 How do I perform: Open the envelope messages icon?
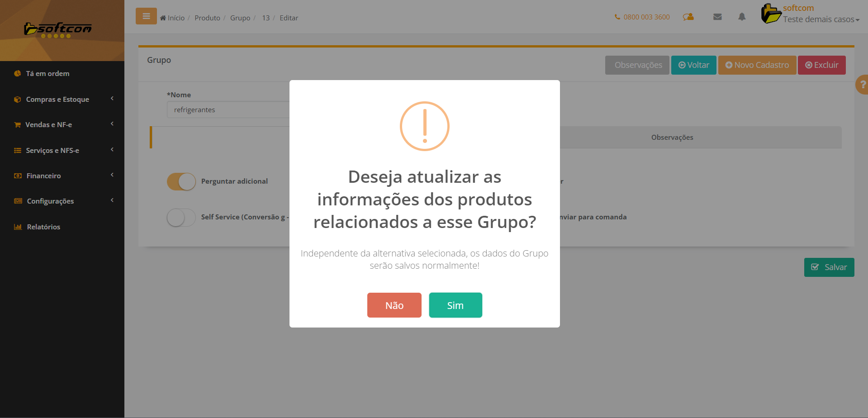[x=717, y=17]
